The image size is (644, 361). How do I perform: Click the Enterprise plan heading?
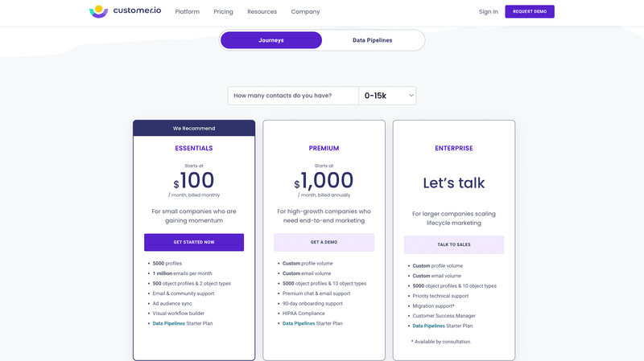click(x=454, y=148)
